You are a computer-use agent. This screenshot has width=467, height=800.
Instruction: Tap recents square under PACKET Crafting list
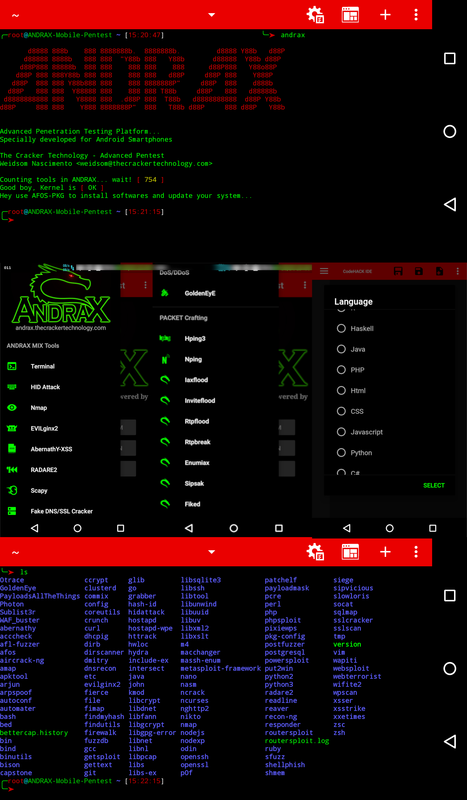(279, 528)
